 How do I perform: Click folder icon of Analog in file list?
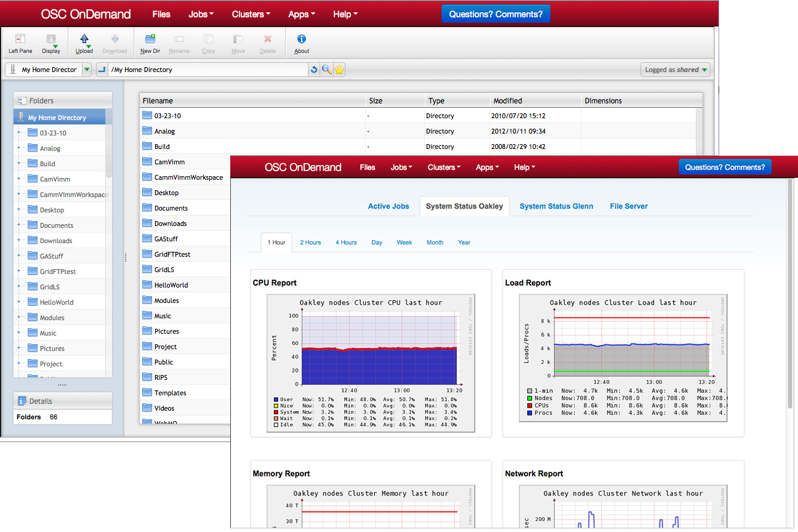pyautogui.click(x=147, y=131)
